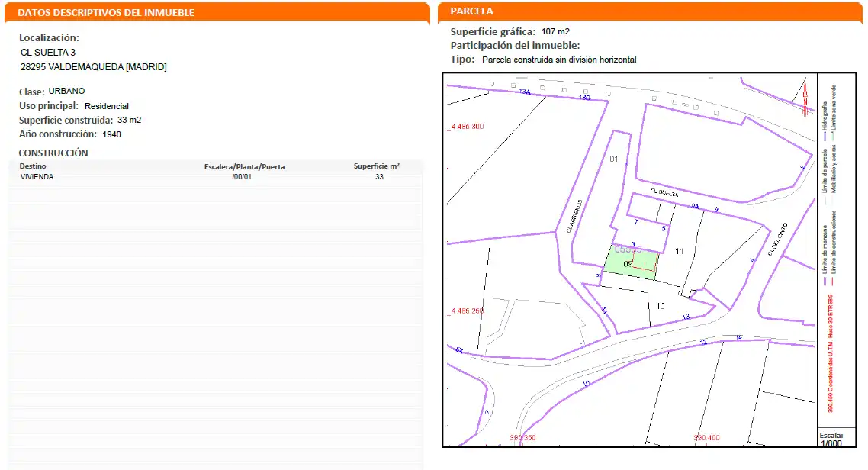Select the construction year '1940'
The width and height of the screenshot is (868, 470).
112,134
